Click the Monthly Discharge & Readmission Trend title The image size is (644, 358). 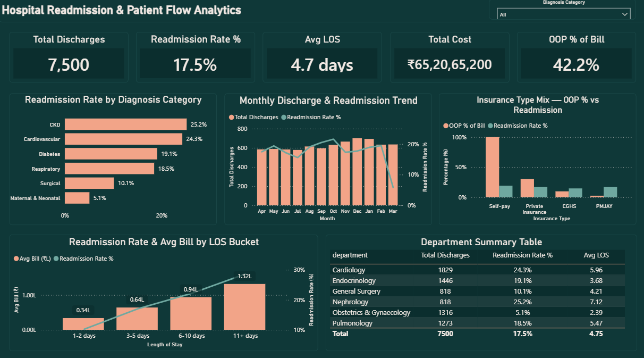click(328, 101)
